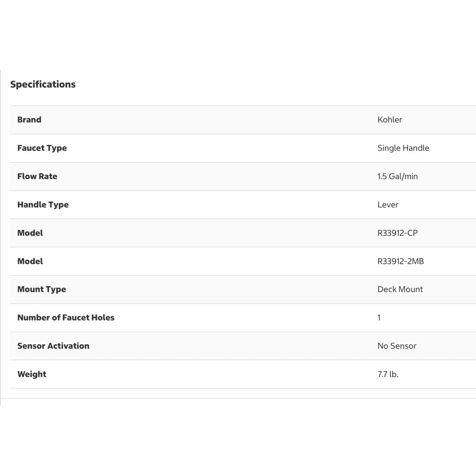Click the No Sensor value

pos(397,346)
